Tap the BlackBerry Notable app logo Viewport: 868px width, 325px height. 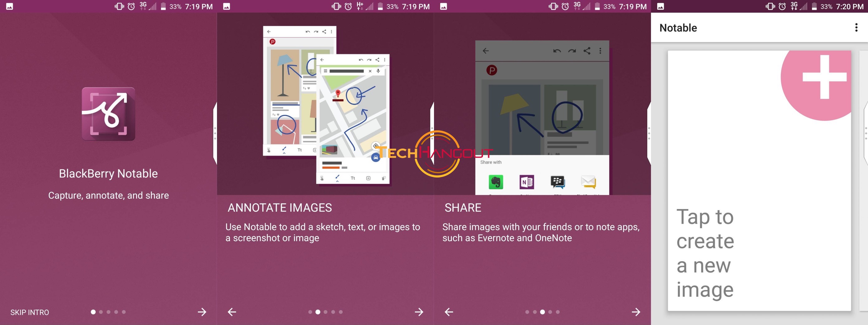[108, 114]
